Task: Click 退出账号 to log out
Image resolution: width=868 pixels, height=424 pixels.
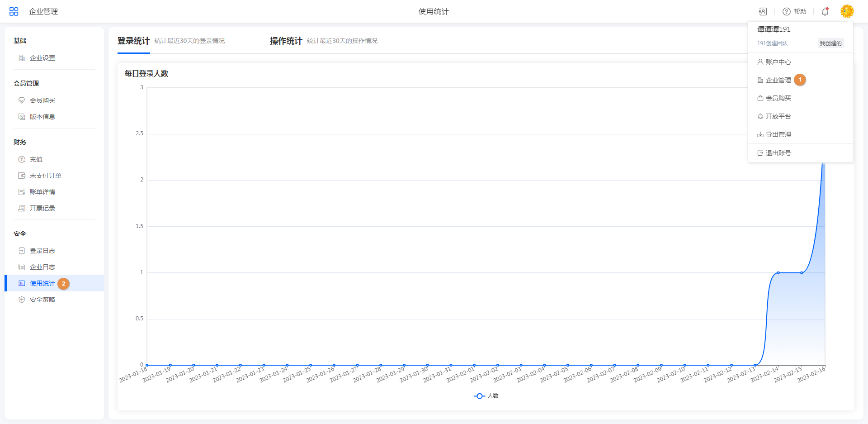Action: point(778,153)
